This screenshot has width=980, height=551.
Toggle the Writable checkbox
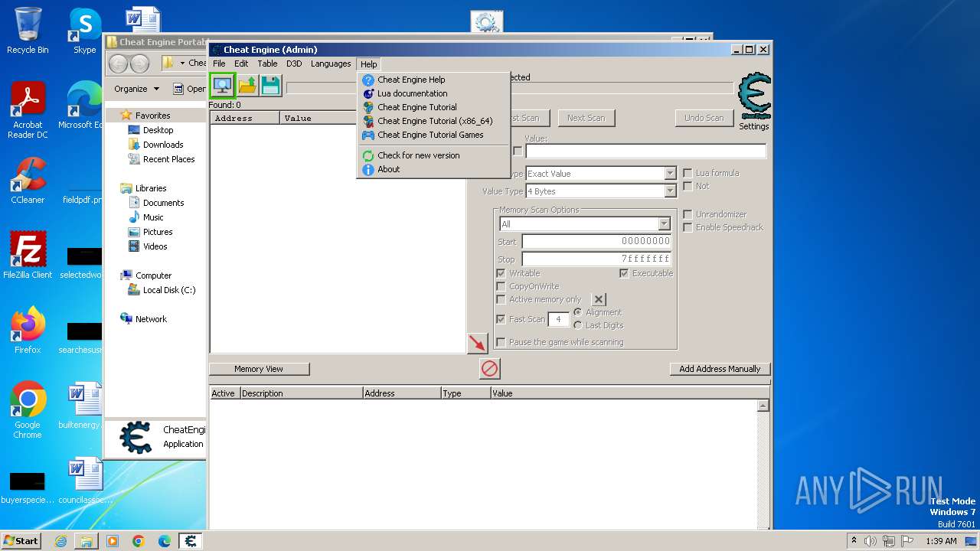click(501, 273)
